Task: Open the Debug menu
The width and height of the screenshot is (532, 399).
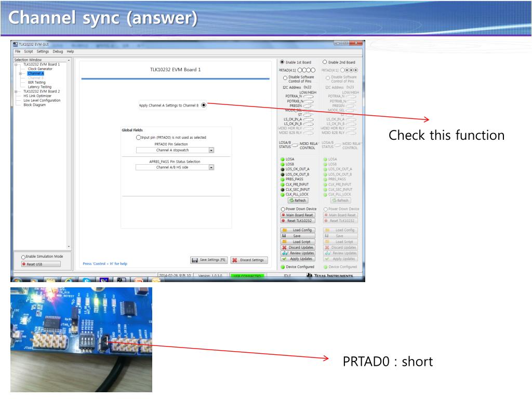Action: pyautogui.click(x=58, y=51)
